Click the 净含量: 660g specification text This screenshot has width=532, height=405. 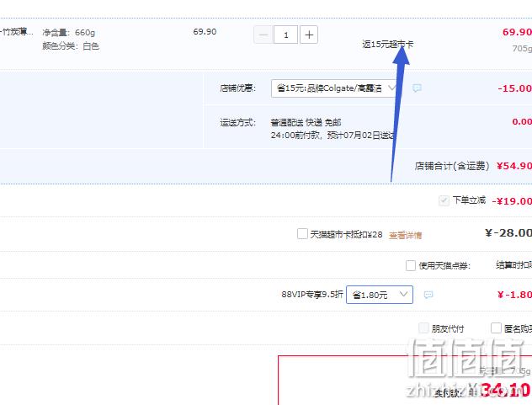pos(68,33)
